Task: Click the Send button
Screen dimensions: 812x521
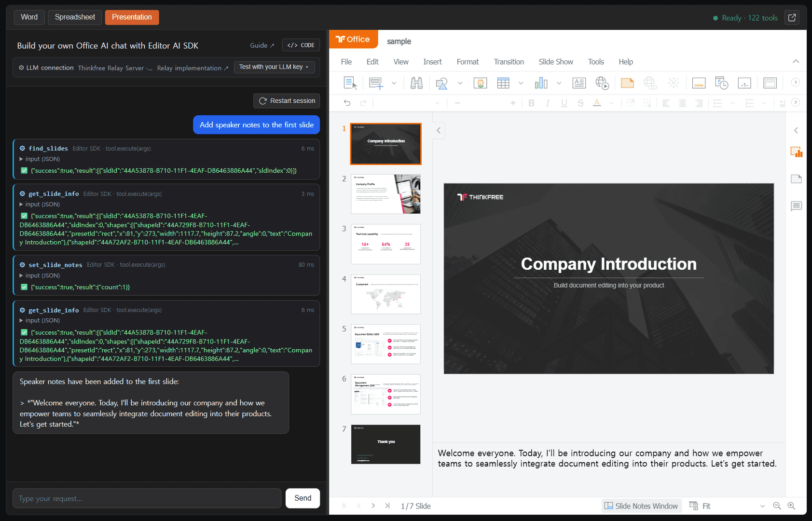Action: (x=303, y=498)
